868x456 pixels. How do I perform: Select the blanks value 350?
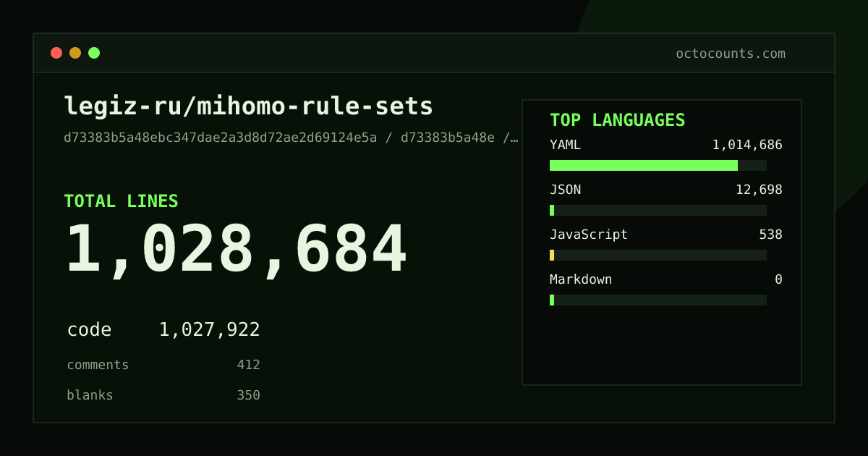pyautogui.click(x=248, y=395)
